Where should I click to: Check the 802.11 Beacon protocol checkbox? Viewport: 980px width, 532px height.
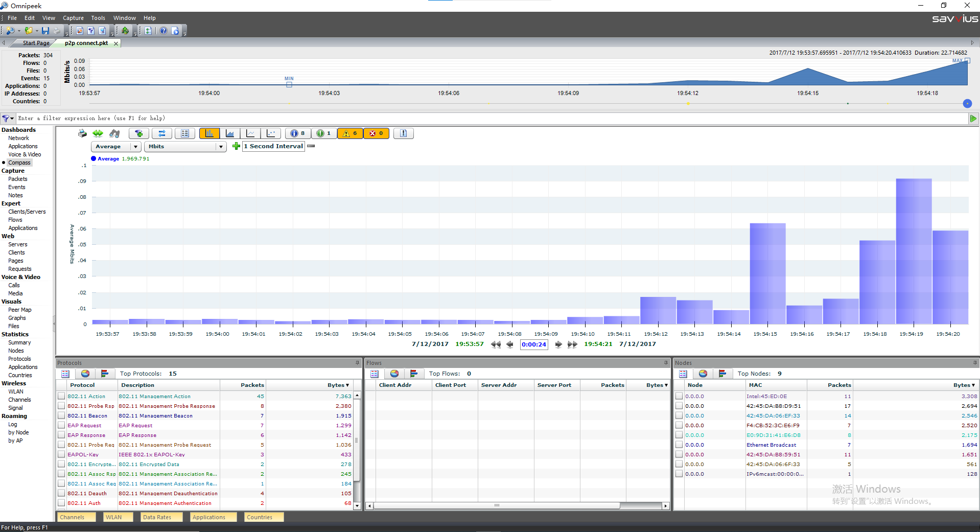tap(61, 416)
